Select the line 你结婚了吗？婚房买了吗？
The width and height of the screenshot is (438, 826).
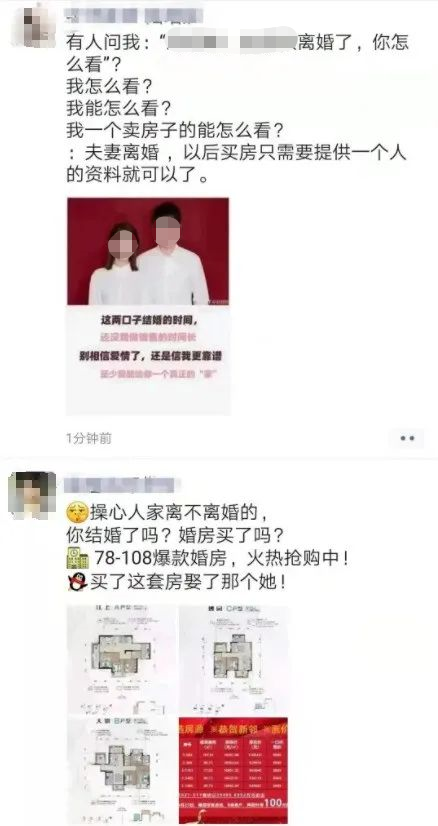(175, 535)
